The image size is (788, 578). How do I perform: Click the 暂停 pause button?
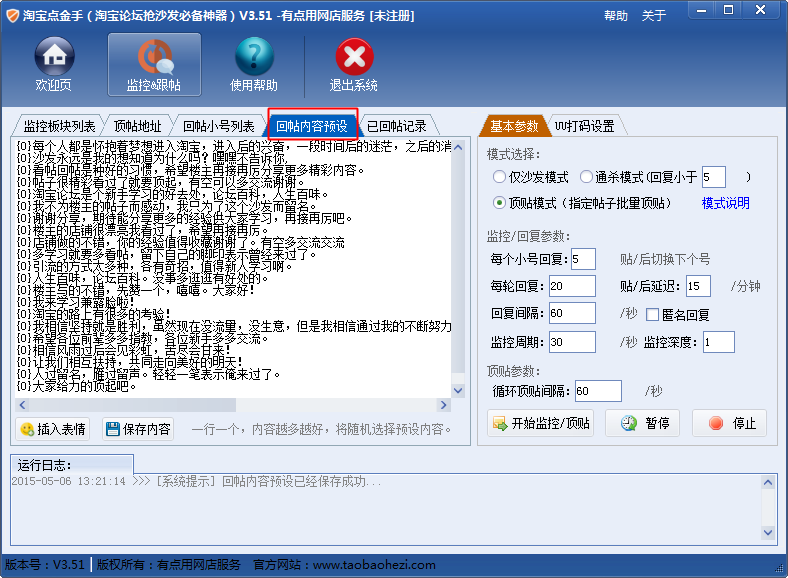[643, 423]
